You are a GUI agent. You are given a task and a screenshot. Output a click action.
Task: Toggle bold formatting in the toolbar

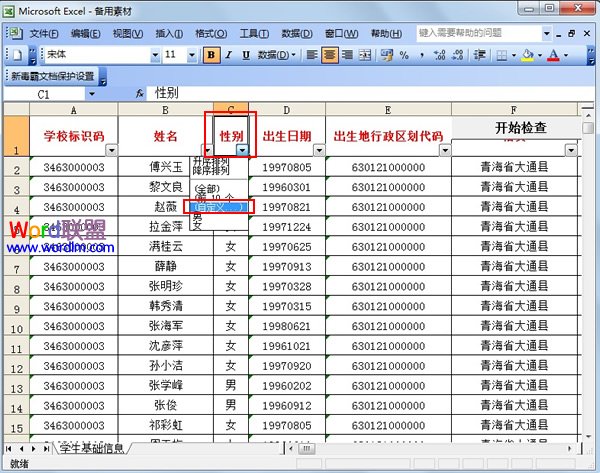coord(212,55)
